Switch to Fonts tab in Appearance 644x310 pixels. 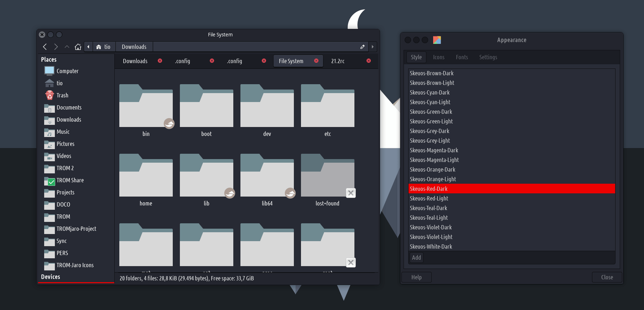click(462, 57)
